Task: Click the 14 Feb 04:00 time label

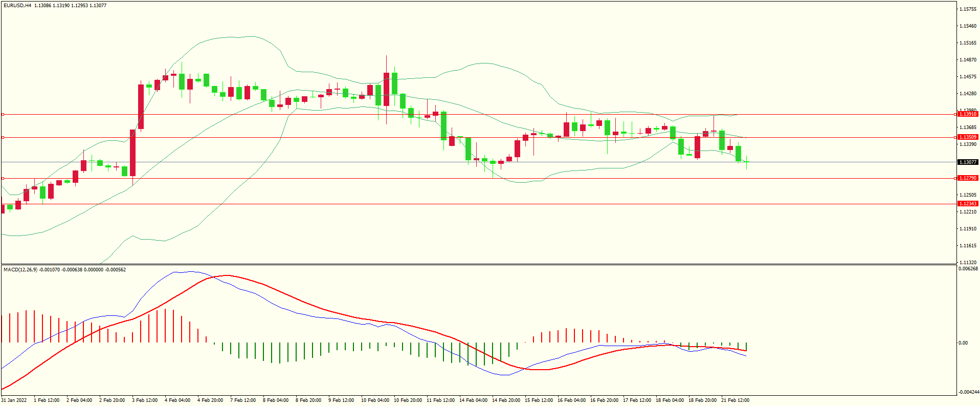Action: 474,400
